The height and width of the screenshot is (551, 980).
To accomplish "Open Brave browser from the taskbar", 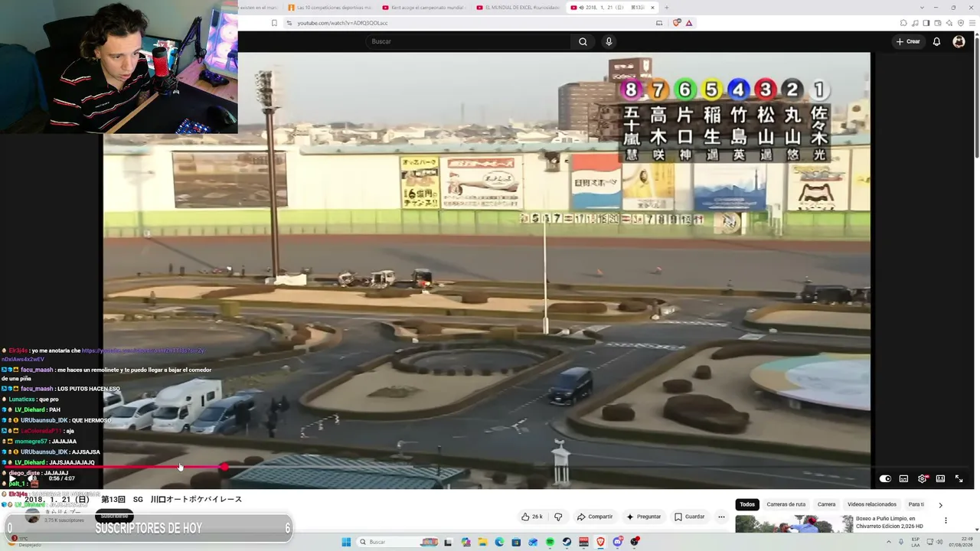I will (x=600, y=542).
